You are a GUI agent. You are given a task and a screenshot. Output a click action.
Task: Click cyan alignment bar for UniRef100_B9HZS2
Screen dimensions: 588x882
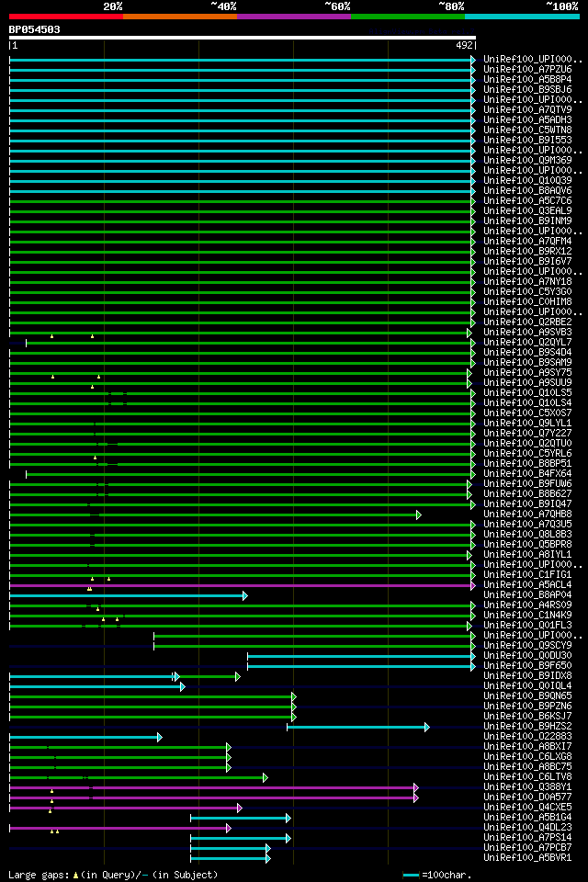(x=358, y=728)
